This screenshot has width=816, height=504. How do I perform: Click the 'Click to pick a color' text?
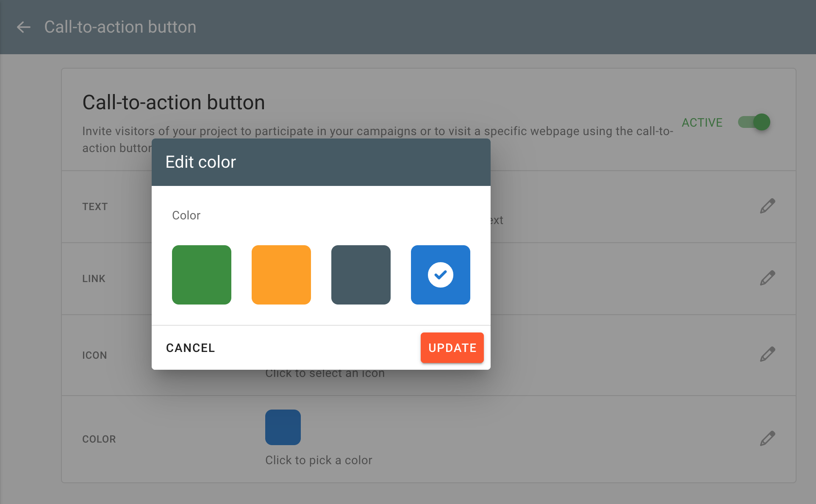coord(319,460)
